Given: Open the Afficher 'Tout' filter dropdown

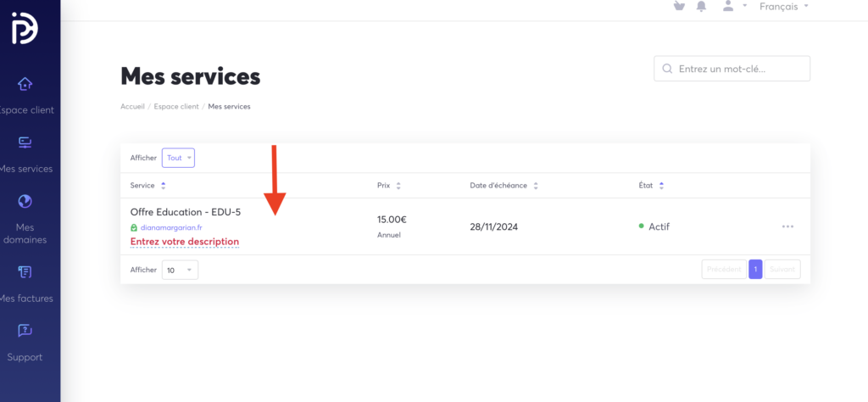Looking at the screenshot, I should click(x=178, y=158).
